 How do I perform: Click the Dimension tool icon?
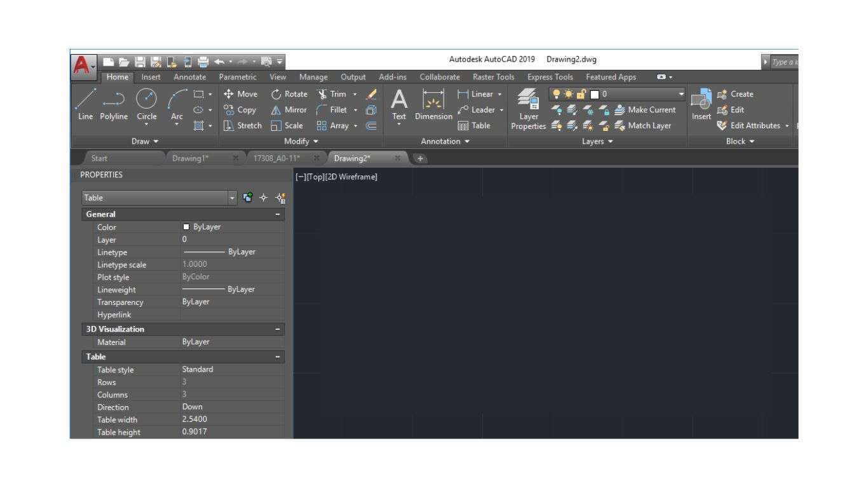click(x=433, y=104)
